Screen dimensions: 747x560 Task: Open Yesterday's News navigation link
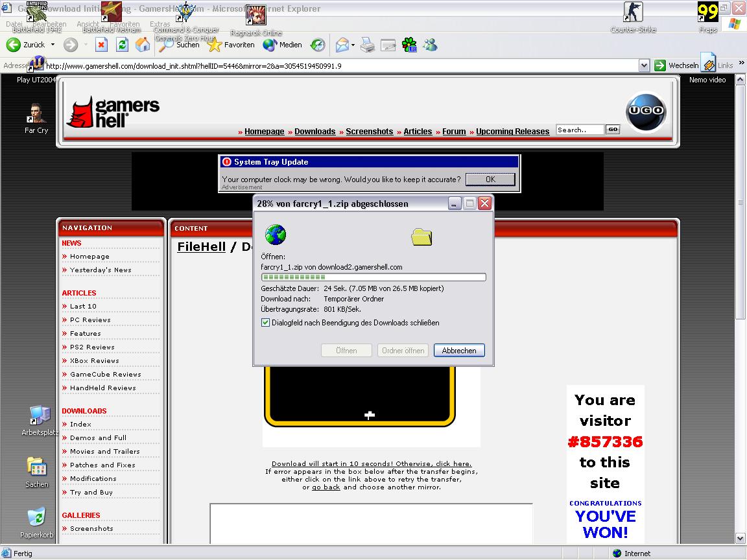[101, 270]
